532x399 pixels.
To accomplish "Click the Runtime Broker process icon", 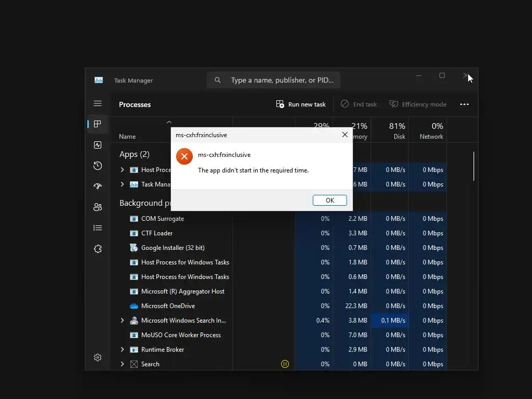I will [134, 350].
